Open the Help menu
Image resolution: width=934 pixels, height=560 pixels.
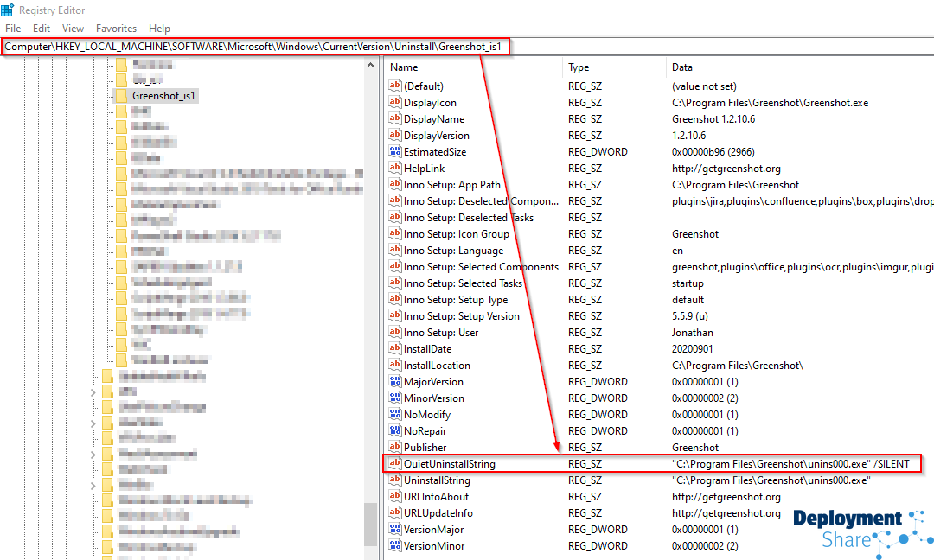click(x=159, y=29)
